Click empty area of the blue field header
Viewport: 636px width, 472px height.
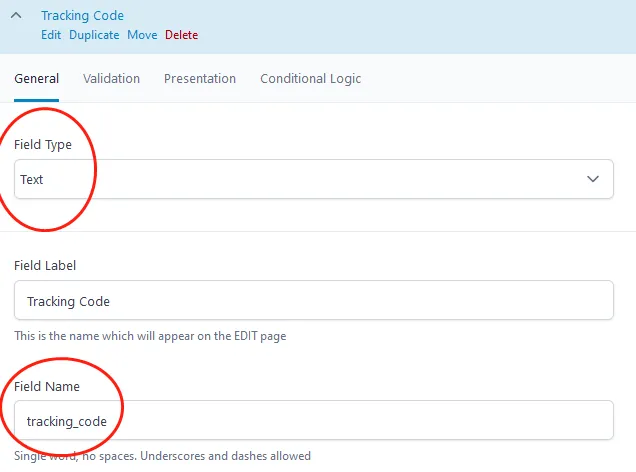coord(420,25)
